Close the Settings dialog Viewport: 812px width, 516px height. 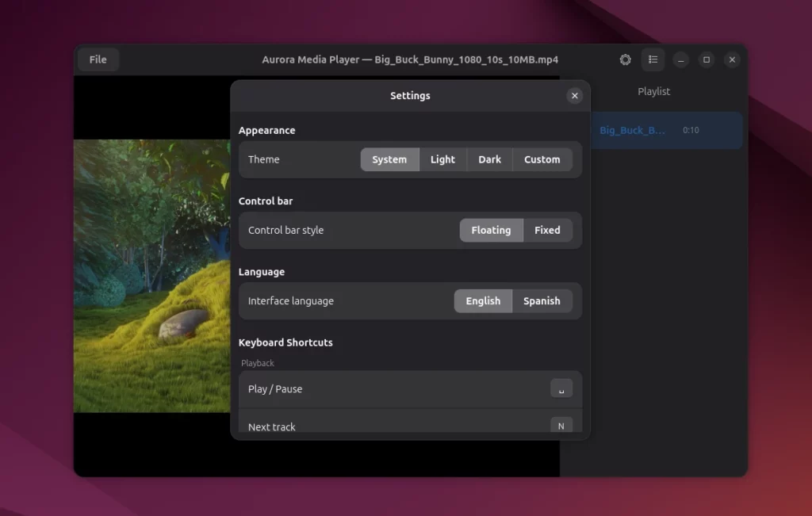[x=574, y=95]
